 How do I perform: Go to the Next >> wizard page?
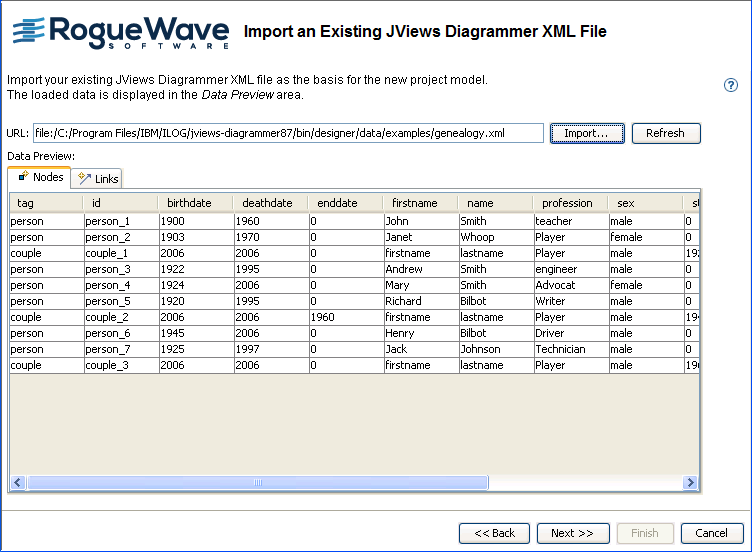[x=572, y=533]
